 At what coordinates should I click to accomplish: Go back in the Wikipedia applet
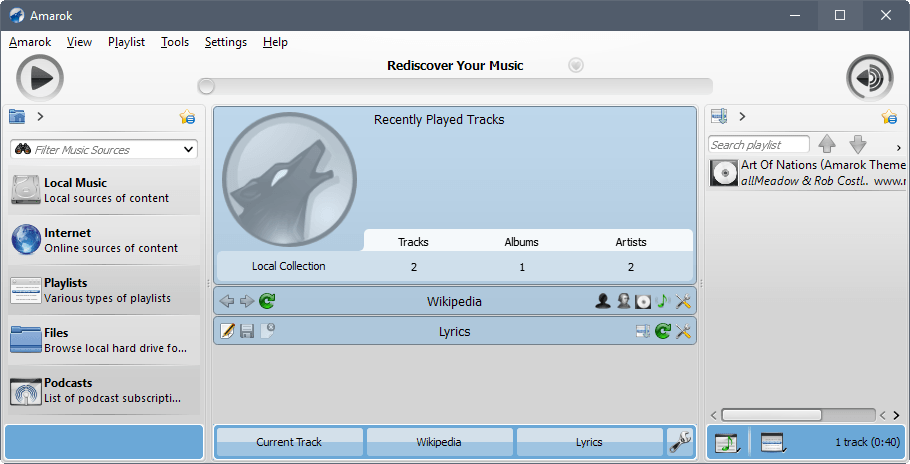point(227,301)
